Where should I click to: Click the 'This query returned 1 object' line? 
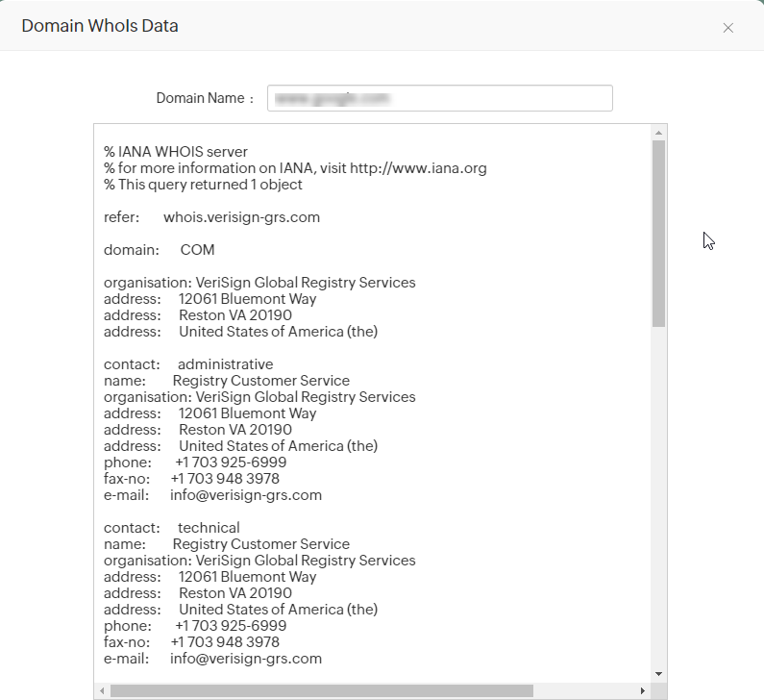point(203,185)
